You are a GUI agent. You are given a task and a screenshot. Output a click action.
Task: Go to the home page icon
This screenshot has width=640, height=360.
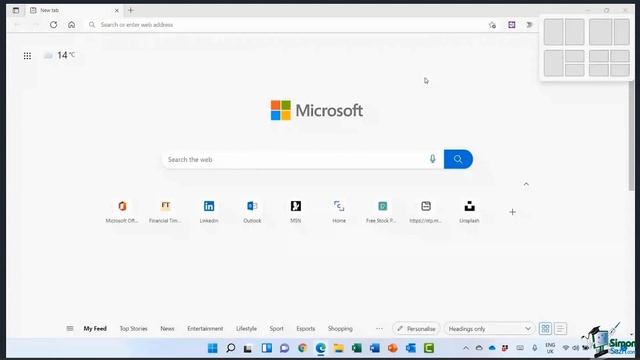(71, 25)
